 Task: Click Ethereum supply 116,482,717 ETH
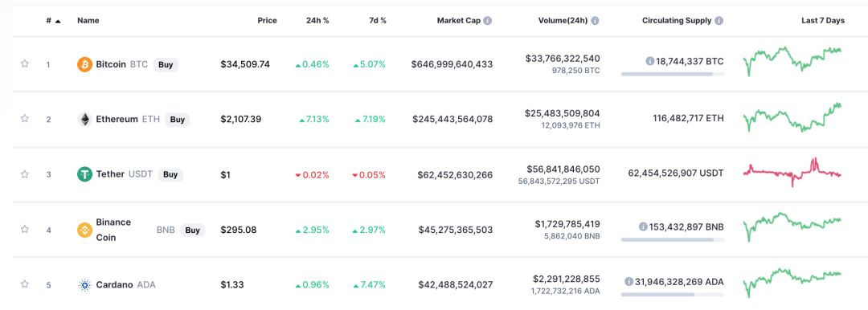[x=688, y=119]
